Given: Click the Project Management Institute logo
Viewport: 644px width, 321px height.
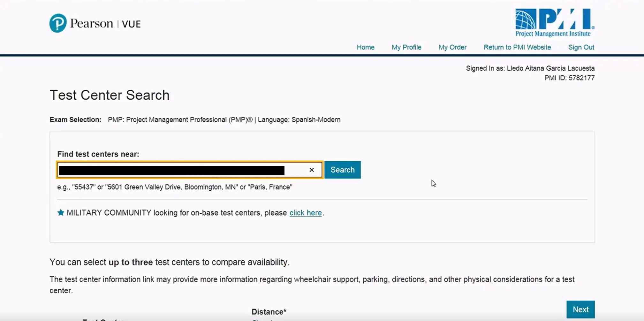Looking at the screenshot, I should tap(555, 23).
